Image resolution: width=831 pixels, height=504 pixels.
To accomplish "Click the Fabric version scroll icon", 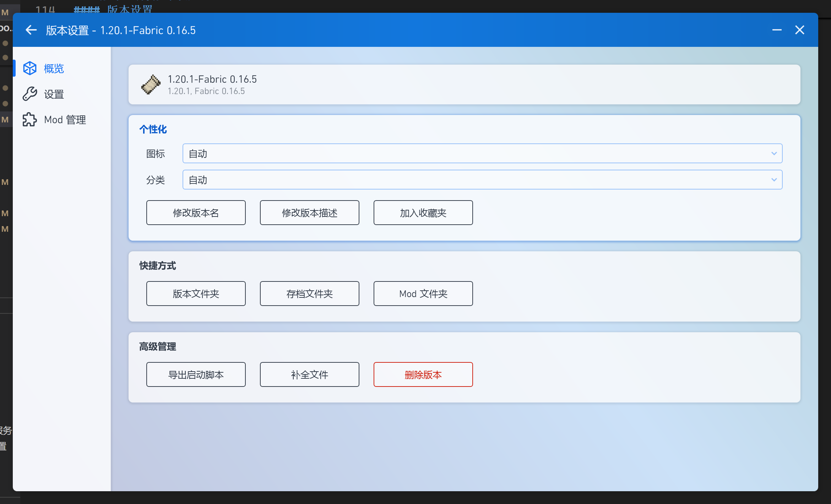I will [x=151, y=84].
